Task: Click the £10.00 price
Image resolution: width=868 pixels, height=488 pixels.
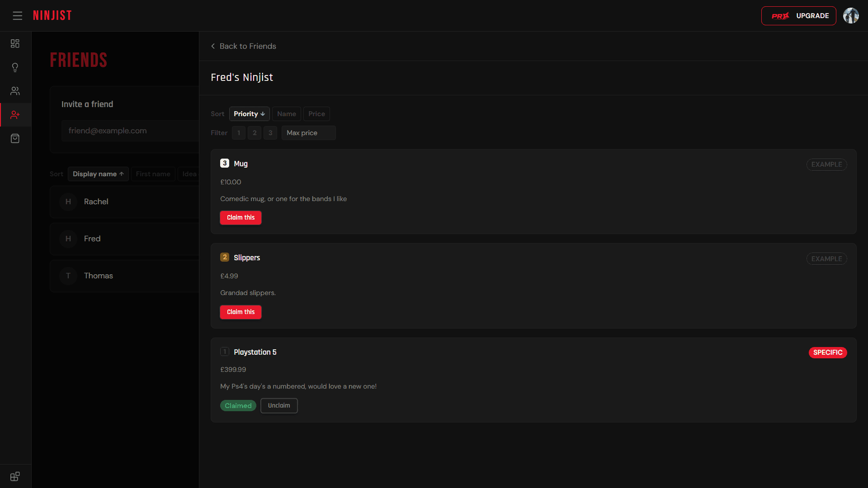Action: click(x=231, y=182)
